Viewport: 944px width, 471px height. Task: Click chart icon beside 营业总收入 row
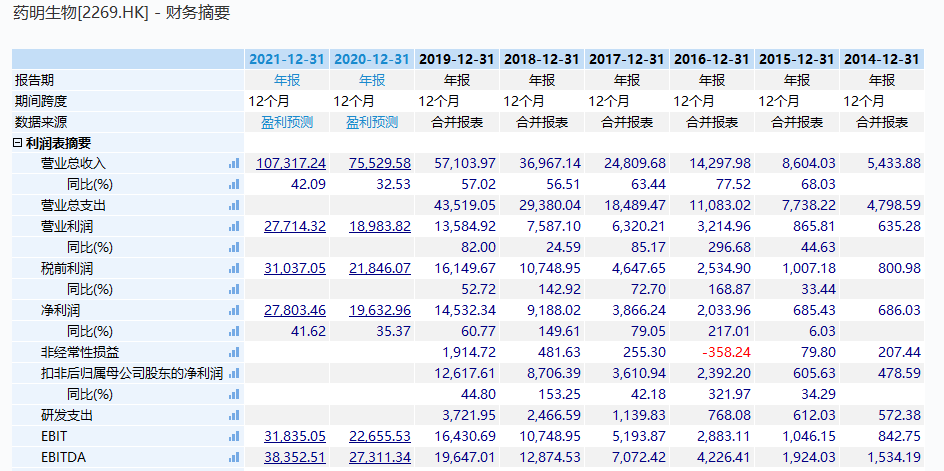coord(234,163)
